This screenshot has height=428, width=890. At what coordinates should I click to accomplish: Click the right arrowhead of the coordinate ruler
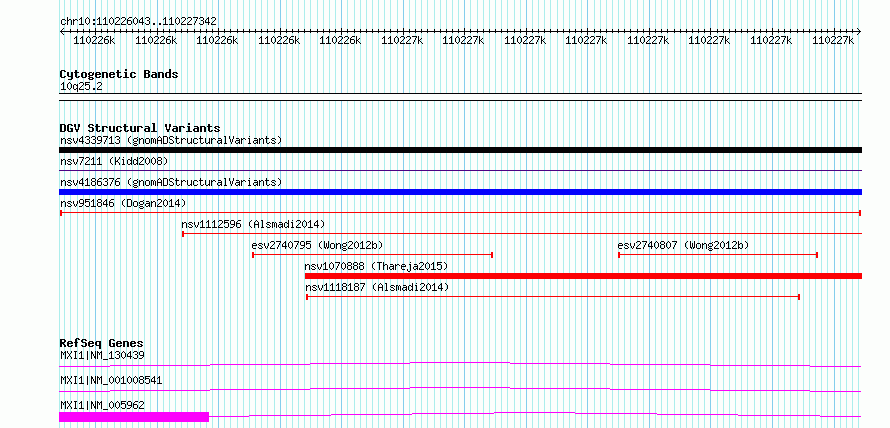(859, 32)
